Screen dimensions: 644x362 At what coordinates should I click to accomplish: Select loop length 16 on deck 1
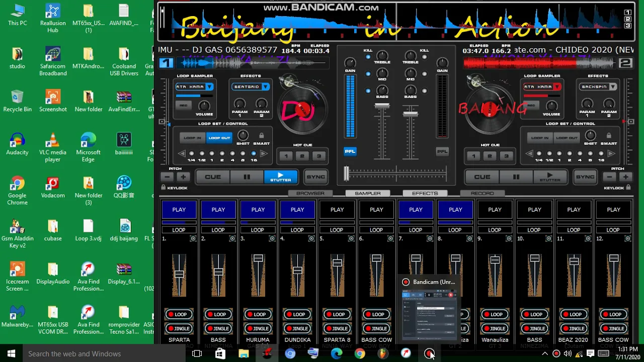(254, 154)
